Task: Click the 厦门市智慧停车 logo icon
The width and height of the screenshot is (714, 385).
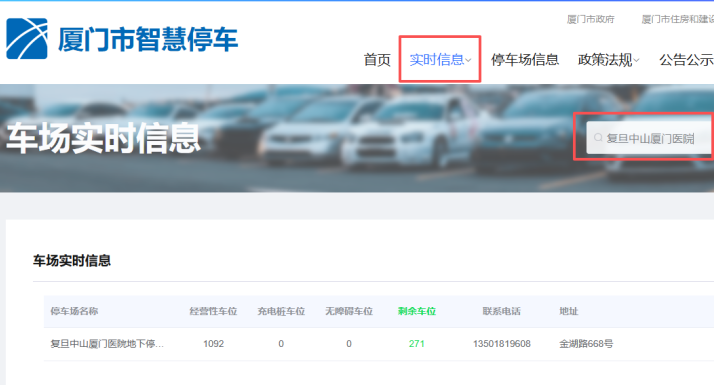Action: coord(27,39)
